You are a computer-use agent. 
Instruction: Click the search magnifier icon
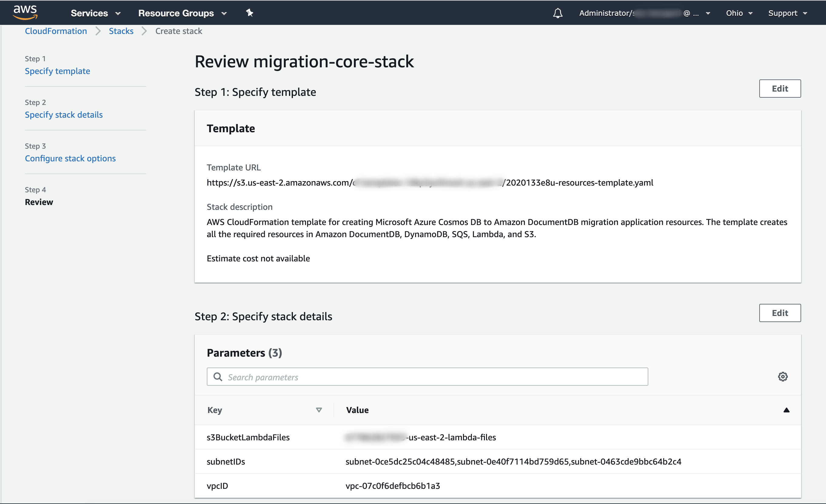click(218, 377)
